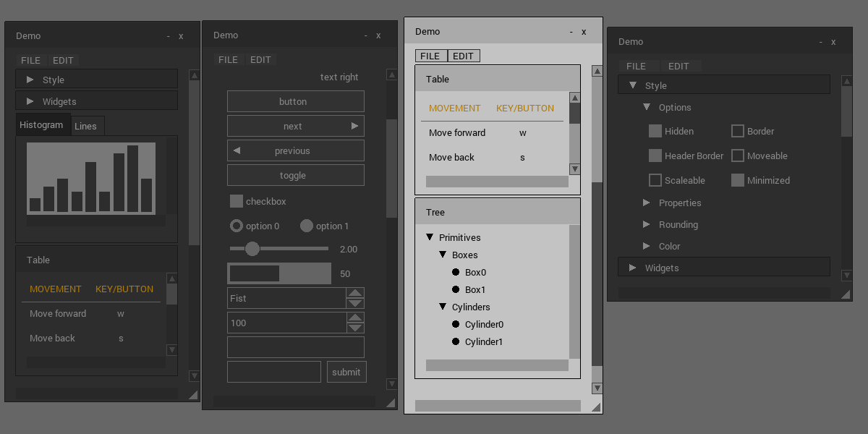
Task: Select the 'option 1' radio button
Action: pos(307,226)
